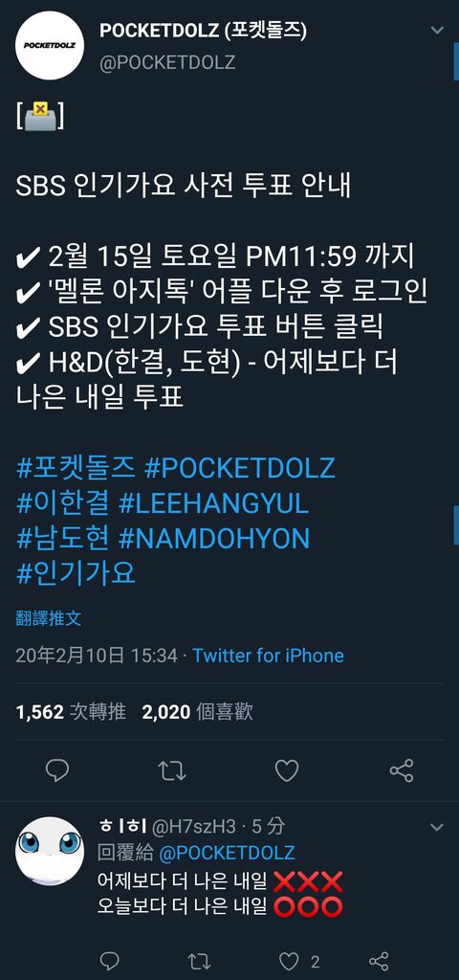This screenshot has width=459, height=980.
Task: View the 2,020 likes list
Action: coord(197,712)
